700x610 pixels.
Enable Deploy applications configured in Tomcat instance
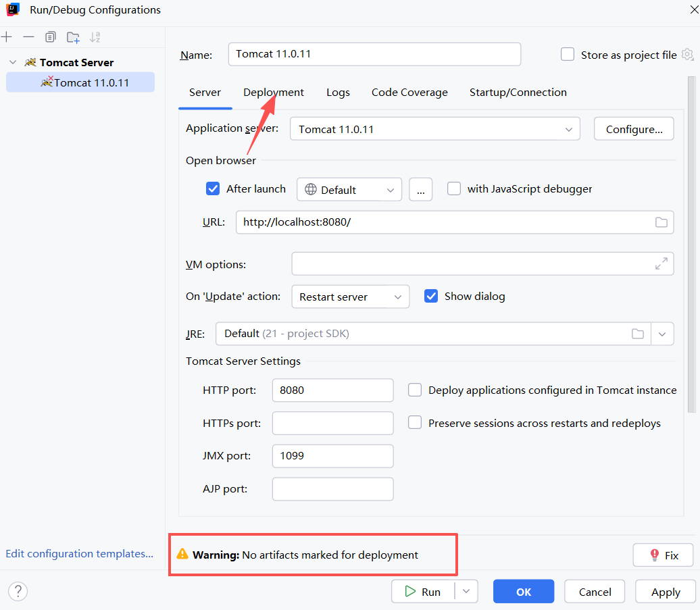click(415, 390)
